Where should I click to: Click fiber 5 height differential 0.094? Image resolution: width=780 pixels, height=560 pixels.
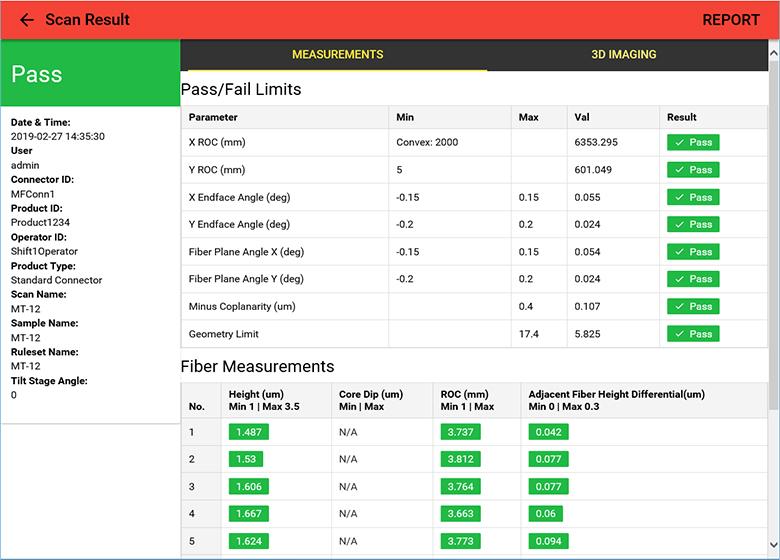pyautogui.click(x=549, y=541)
